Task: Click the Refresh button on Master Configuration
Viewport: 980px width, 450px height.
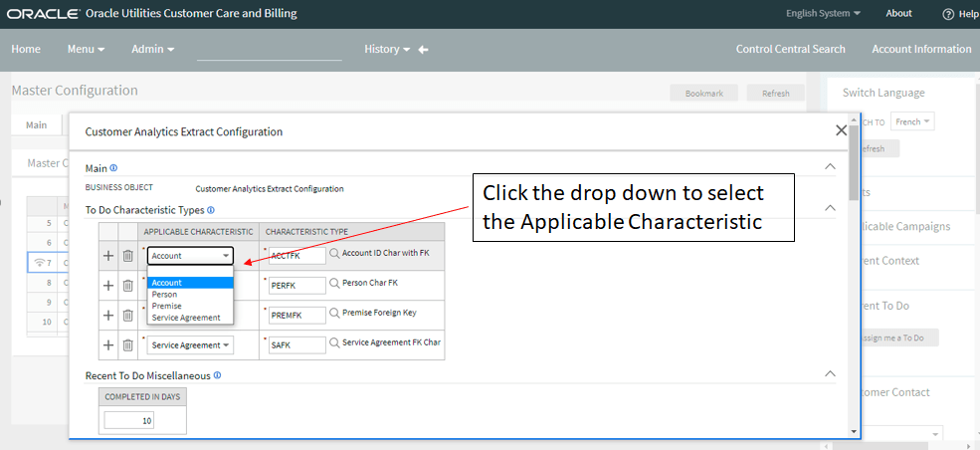Action: [x=776, y=94]
